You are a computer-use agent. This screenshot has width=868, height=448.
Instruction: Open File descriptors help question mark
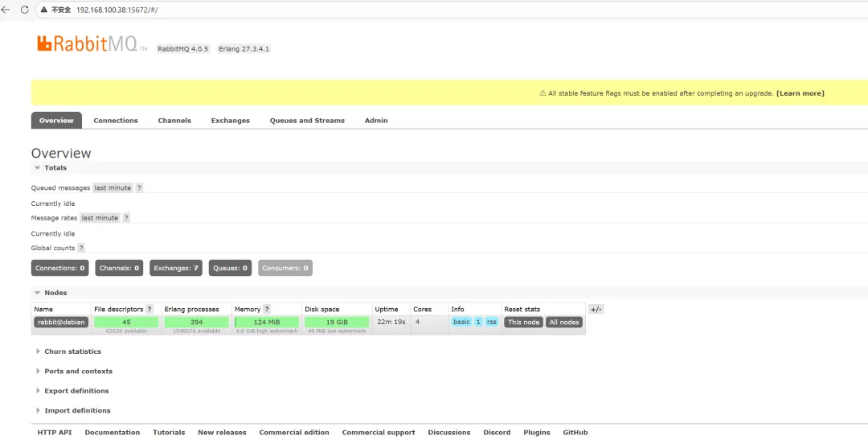[x=149, y=310]
